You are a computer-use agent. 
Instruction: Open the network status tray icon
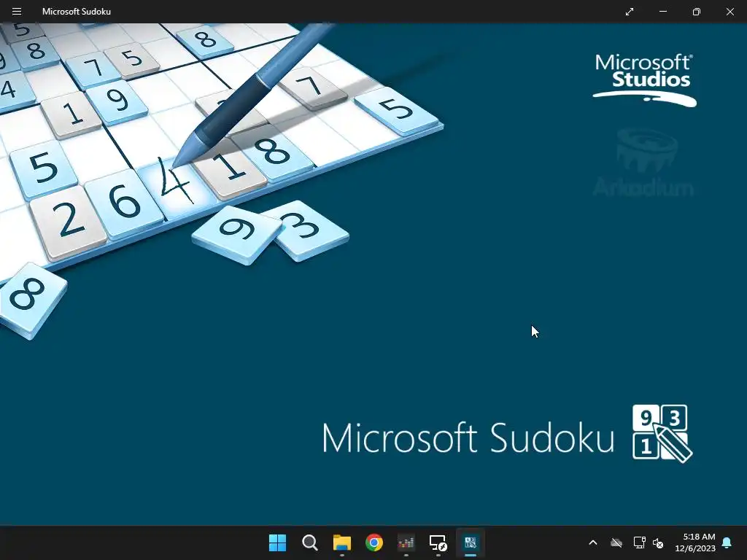(639, 542)
